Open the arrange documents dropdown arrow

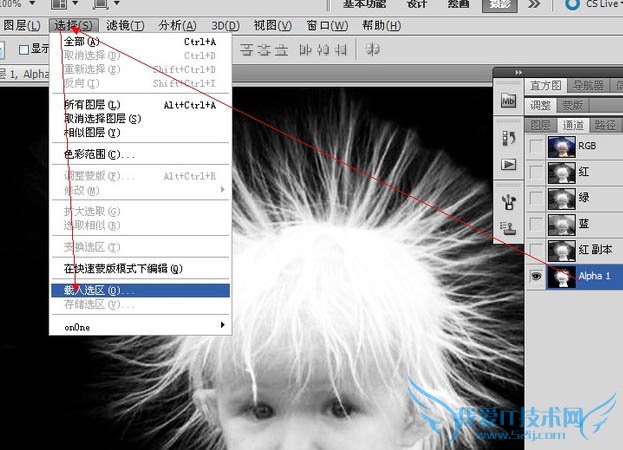click(x=75, y=4)
